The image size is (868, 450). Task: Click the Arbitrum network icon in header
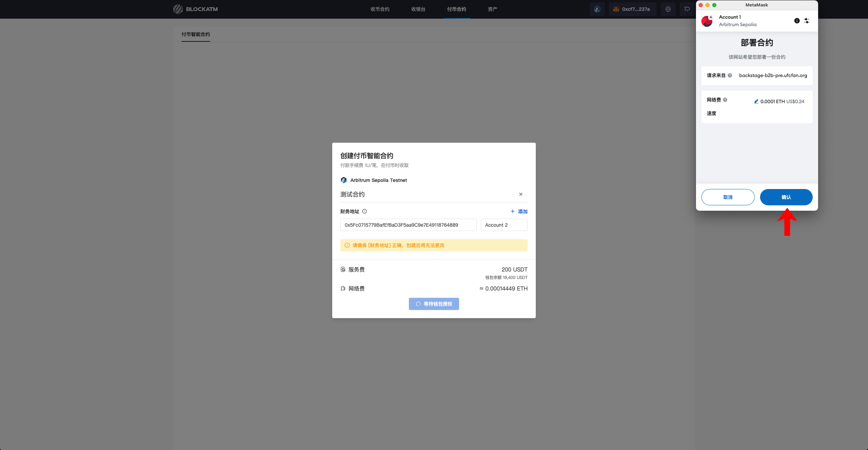click(597, 9)
